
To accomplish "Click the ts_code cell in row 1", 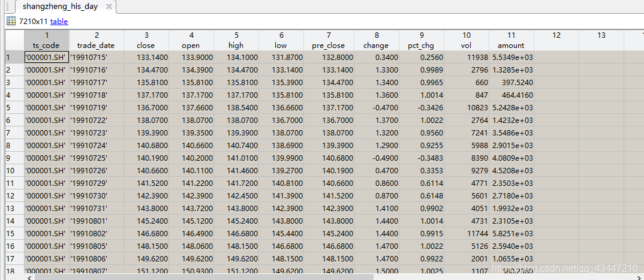I will pos(46,58).
